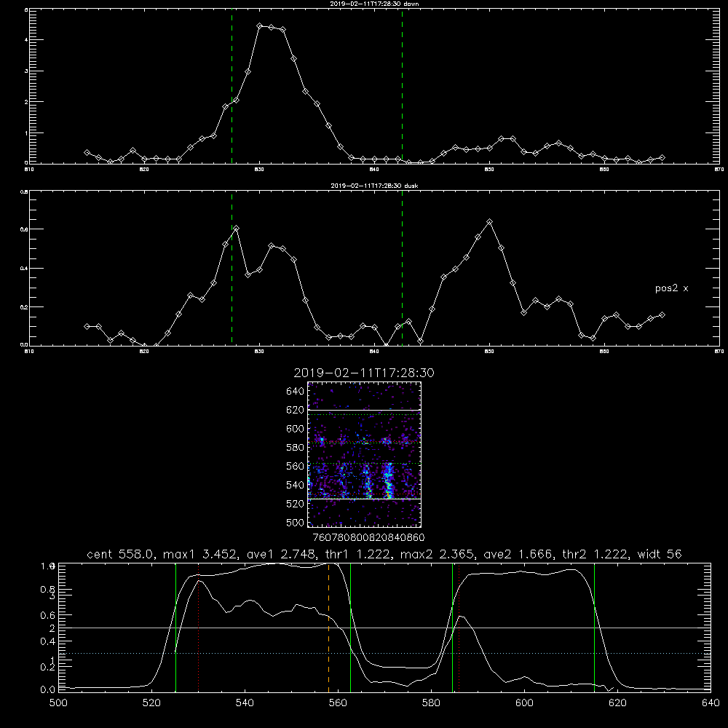Image resolution: width=728 pixels, height=728 pixels.
Task: Click spectrogram y-axis label 540
Action: click(296, 485)
